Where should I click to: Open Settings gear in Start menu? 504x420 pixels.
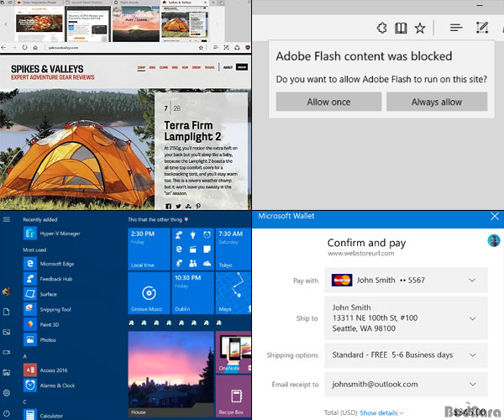(7, 392)
